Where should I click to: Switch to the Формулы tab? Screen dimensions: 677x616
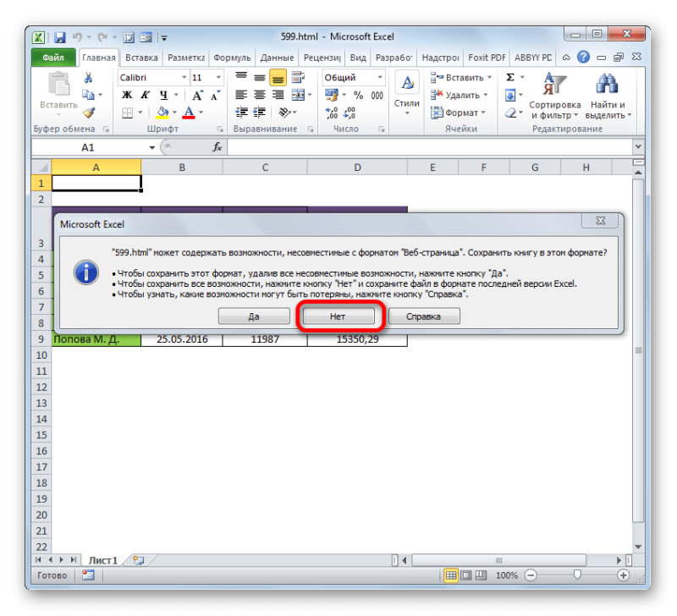pos(232,58)
